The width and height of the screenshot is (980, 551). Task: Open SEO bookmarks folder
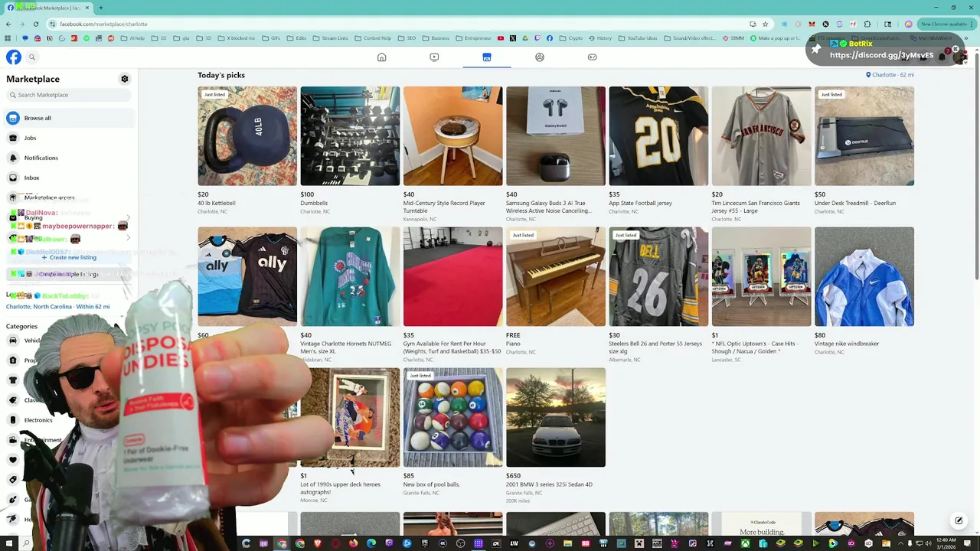[x=407, y=38]
